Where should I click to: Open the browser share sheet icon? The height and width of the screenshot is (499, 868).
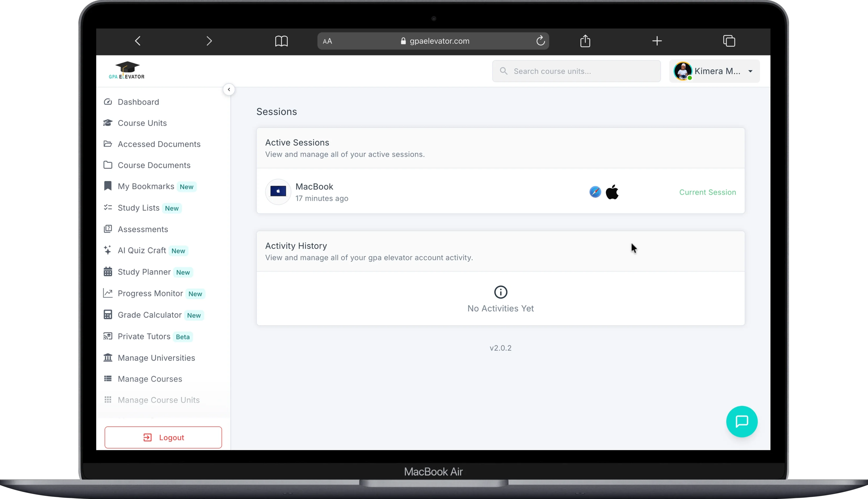(x=585, y=41)
